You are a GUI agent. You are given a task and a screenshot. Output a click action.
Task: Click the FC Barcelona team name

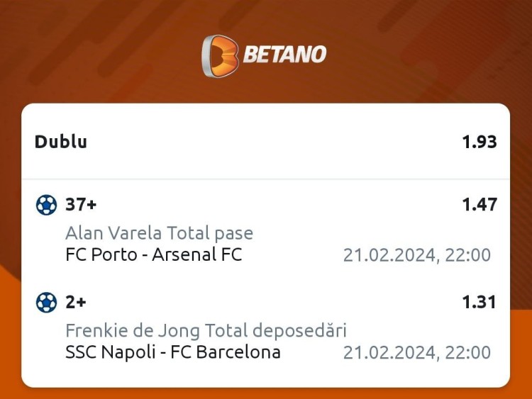point(226,352)
